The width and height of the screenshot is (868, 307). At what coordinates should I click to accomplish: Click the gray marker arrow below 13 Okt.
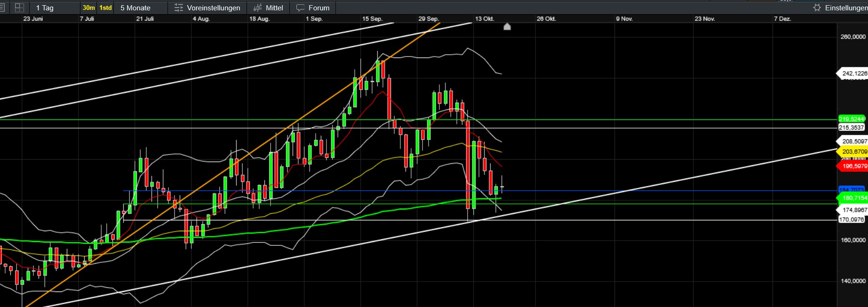pos(507,27)
